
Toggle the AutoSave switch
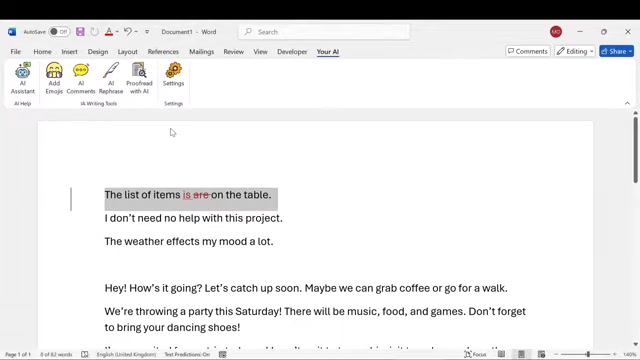tap(59, 32)
